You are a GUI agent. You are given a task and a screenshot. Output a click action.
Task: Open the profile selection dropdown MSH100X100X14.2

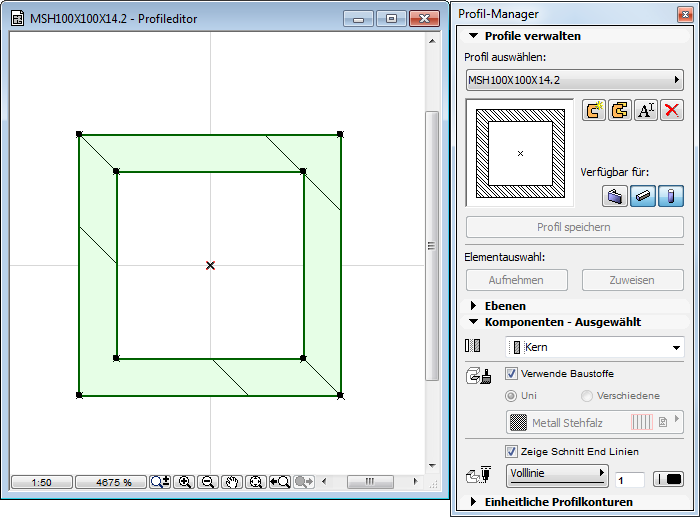pyautogui.click(x=575, y=80)
